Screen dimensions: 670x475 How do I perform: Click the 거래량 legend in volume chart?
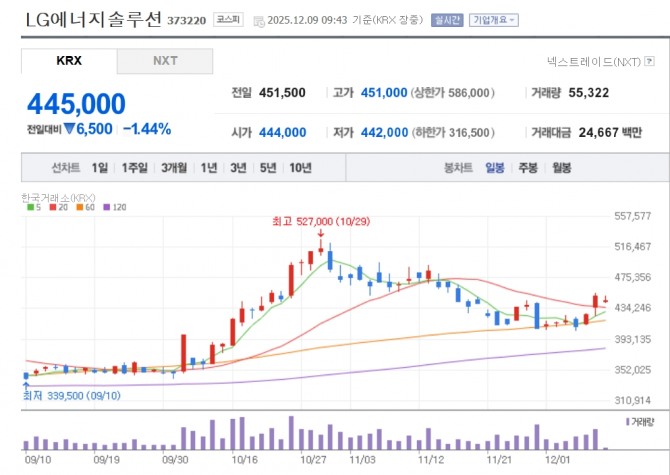click(x=640, y=422)
